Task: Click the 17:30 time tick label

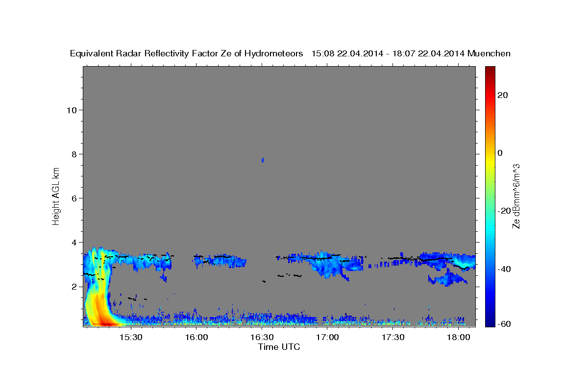Action: tap(393, 337)
